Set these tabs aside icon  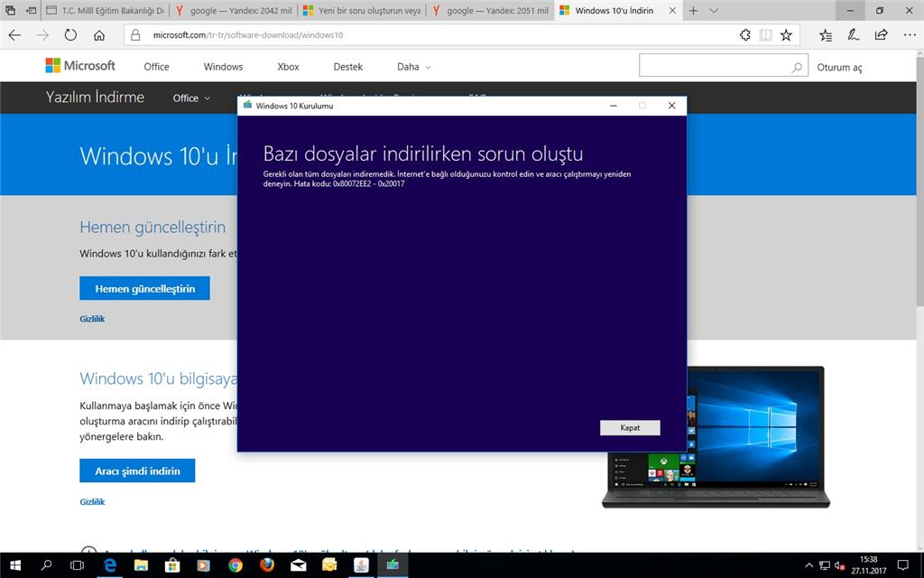[32, 10]
